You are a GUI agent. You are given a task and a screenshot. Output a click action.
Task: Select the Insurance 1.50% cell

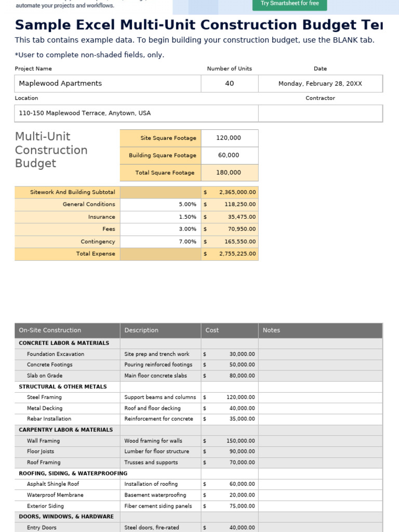(161, 217)
